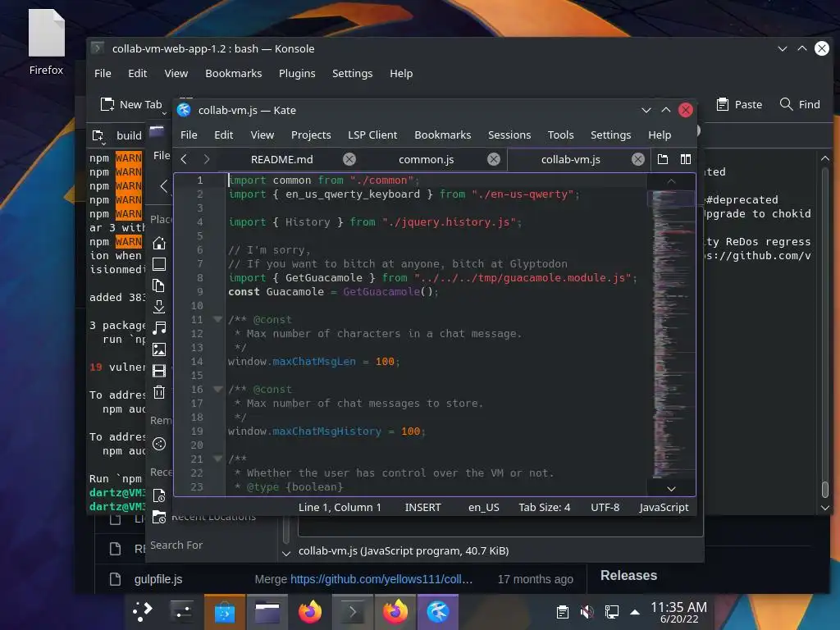Click the Trash place icon in sidebar
This screenshot has height=630, width=840.
point(159,392)
